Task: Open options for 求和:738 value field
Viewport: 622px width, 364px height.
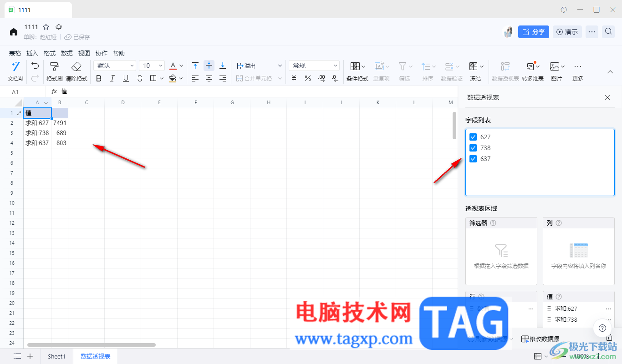Action: (x=608, y=319)
